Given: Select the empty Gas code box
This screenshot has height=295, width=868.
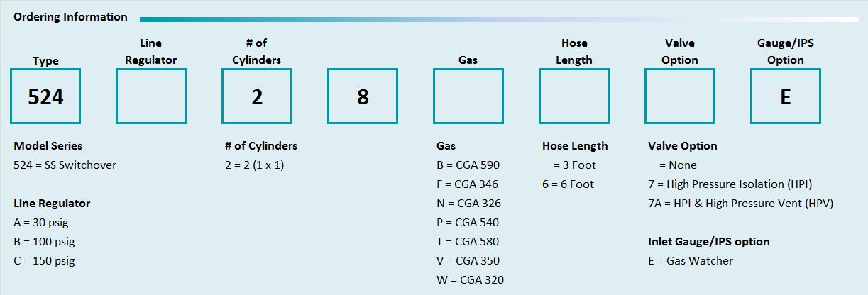Looking at the screenshot, I should coord(468,96).
